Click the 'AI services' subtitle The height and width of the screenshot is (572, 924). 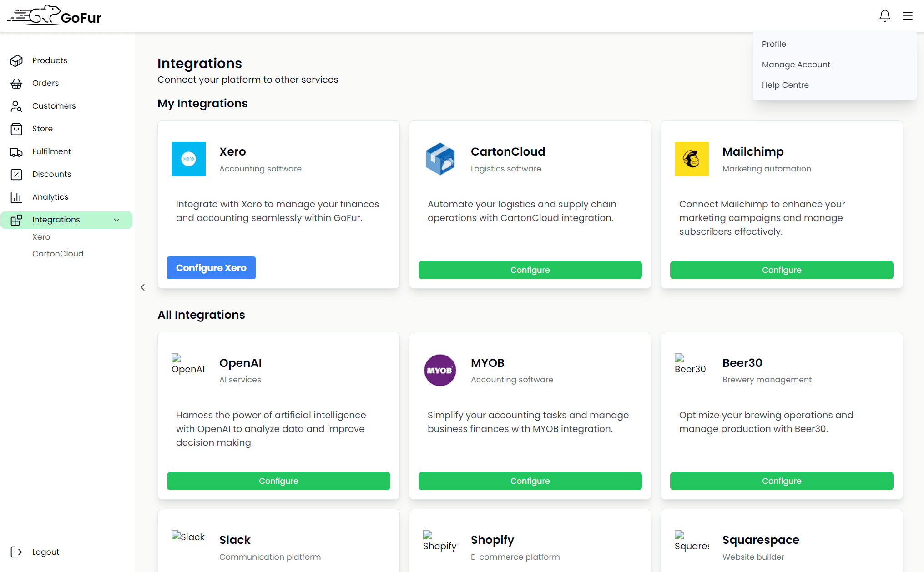coord(240,380)
